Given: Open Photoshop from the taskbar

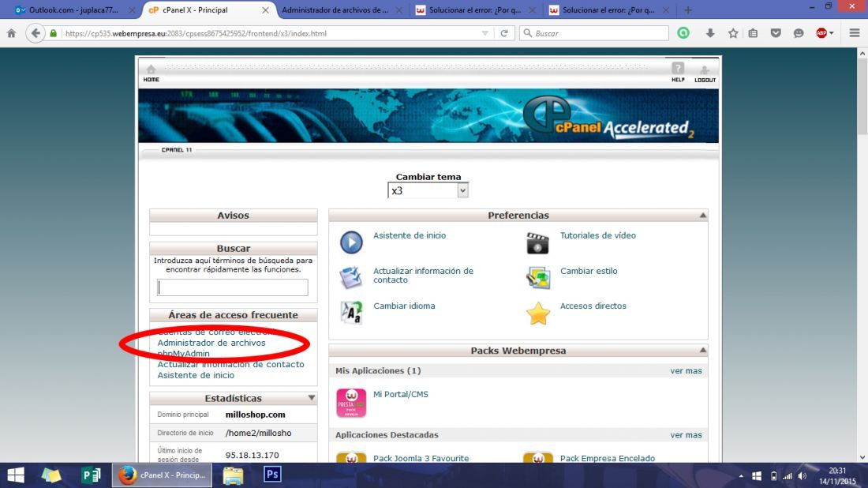Looking at the screenshot, I should click(272, 475).
